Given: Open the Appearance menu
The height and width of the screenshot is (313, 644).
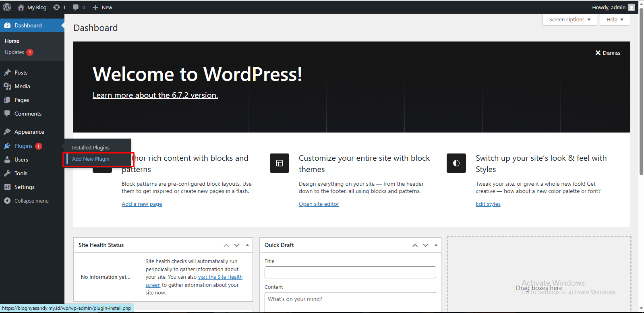Looking at the screenshot, I should [x=29, y=132].
